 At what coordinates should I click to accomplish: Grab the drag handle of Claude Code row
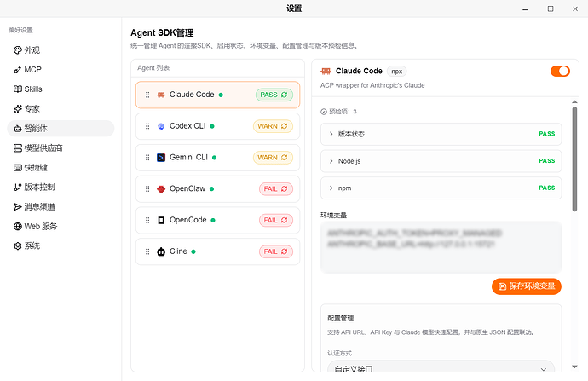coord(147,95)
